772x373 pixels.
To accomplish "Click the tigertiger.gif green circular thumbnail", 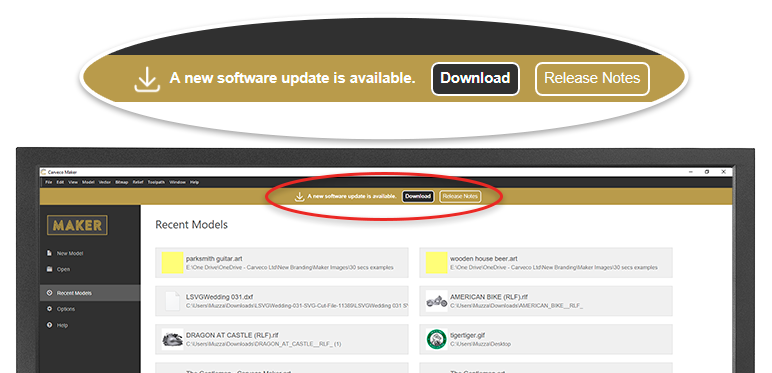I will click(x=436, y=339).
